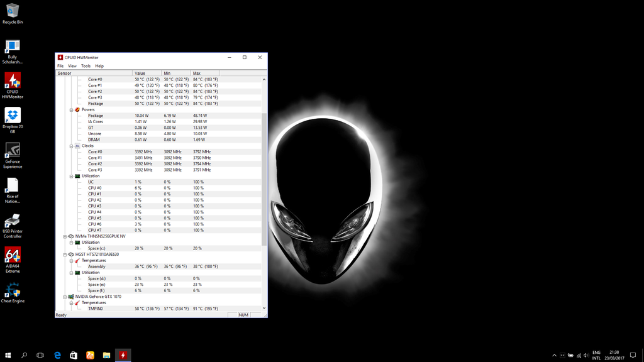Collapse the Clocks tree node
The image size is (644, 362).
coord(71,146)
